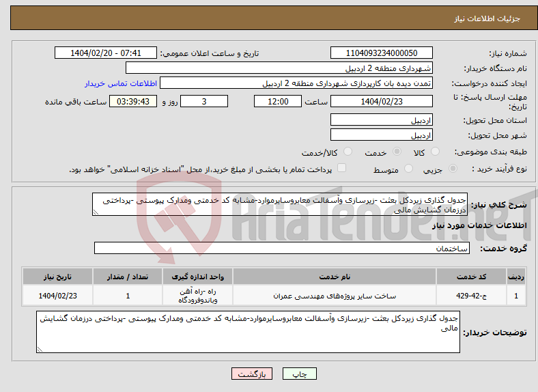Toggle the اسناد خزانه اسلامی payment checkbox
Screen dimensions: 538x392
pyautogui.click(x=342, y=168)
